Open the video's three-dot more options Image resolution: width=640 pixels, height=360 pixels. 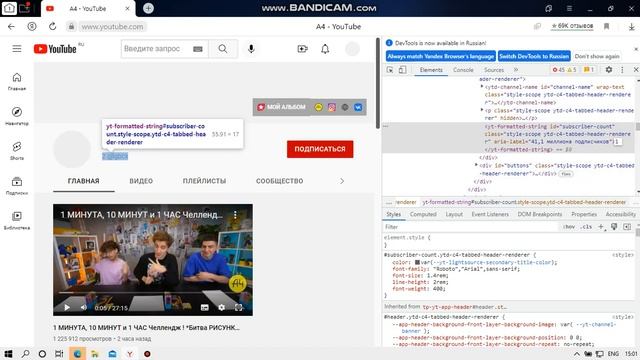(235, 214)
